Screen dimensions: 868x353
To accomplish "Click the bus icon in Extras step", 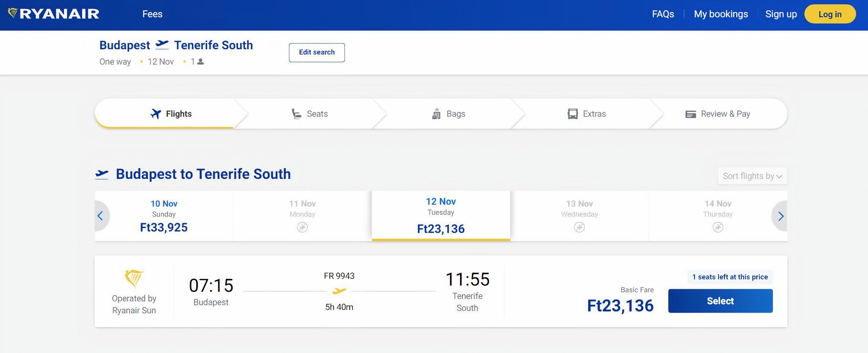I will pyautogui.click(x=572, y=114).
